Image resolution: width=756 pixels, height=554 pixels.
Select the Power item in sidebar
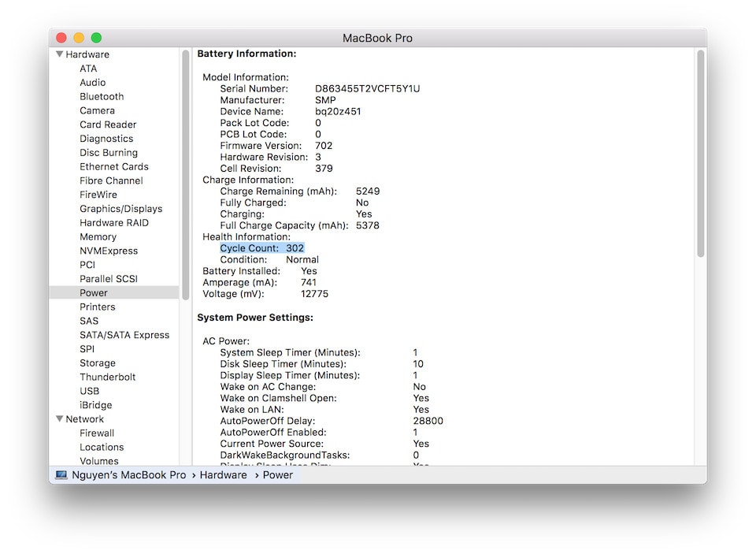(93, 292)
